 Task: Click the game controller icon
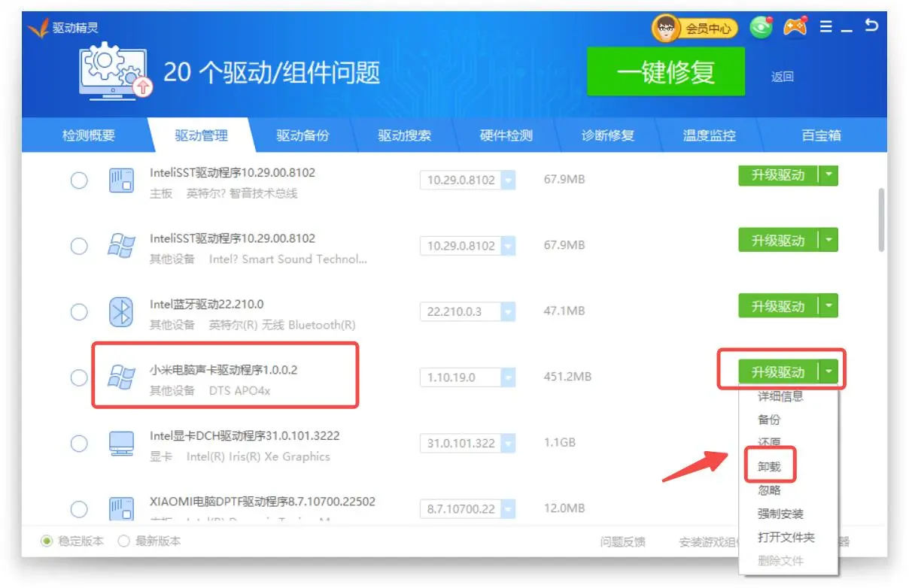tap(795, 27)
